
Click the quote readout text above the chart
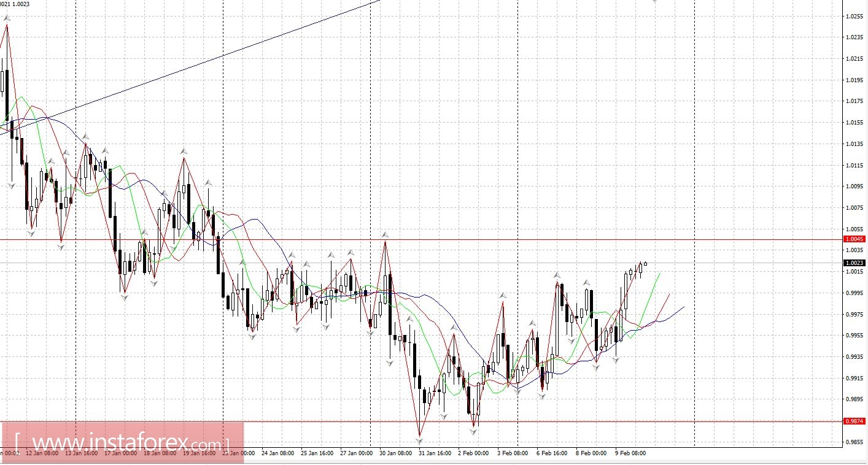coord(15,4)
